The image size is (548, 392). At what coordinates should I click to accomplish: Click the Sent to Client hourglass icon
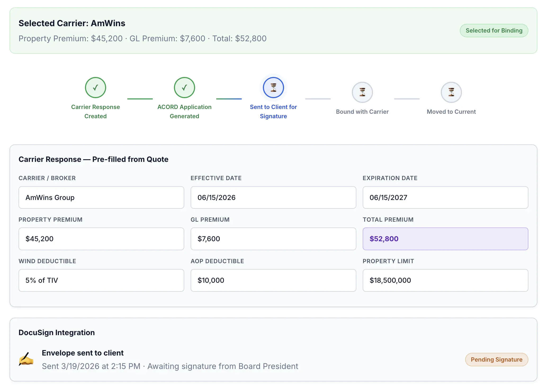point(273,88)
